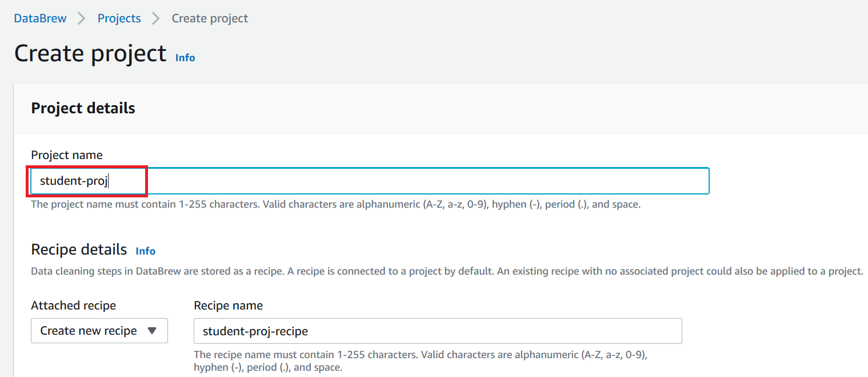Click the project name character rules hint
The width and height of the screenshot is (868, 377).
point(335,204)
